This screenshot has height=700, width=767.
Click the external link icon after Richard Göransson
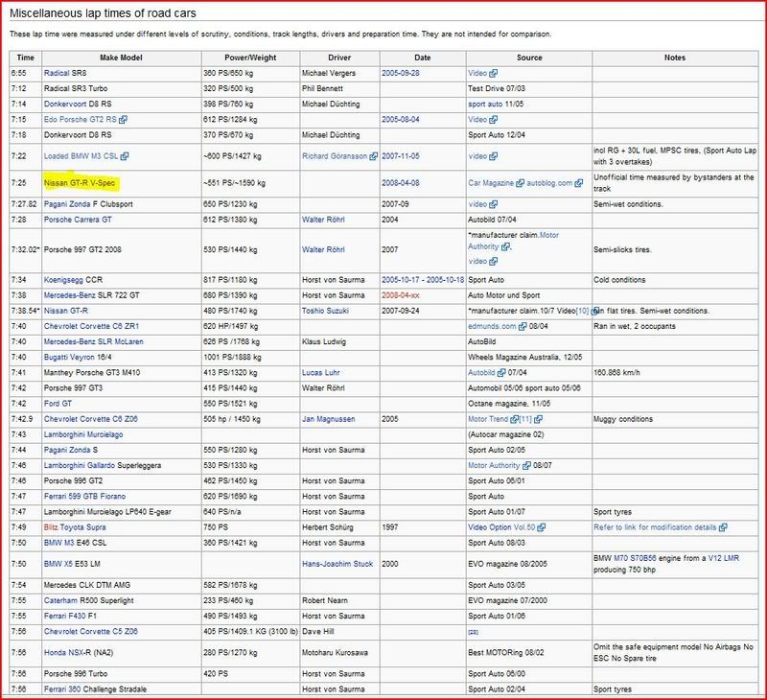coord(373,156)
